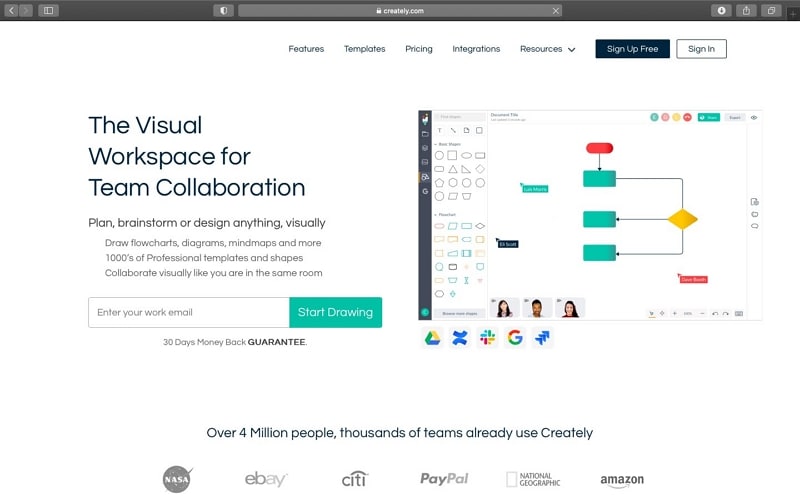
Task: Select the Text tool T icon
Action: tap(439, 131)
